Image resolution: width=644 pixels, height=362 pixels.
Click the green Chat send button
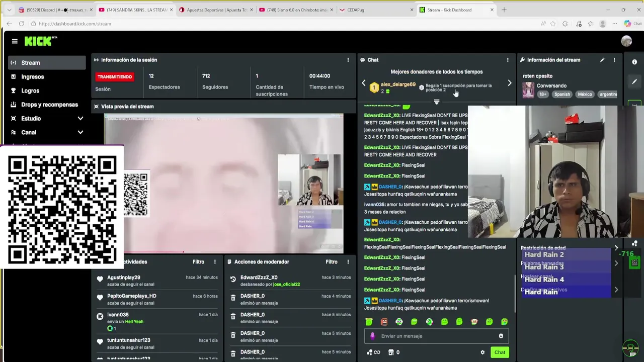pyautogui.click(x=500, y=352)
